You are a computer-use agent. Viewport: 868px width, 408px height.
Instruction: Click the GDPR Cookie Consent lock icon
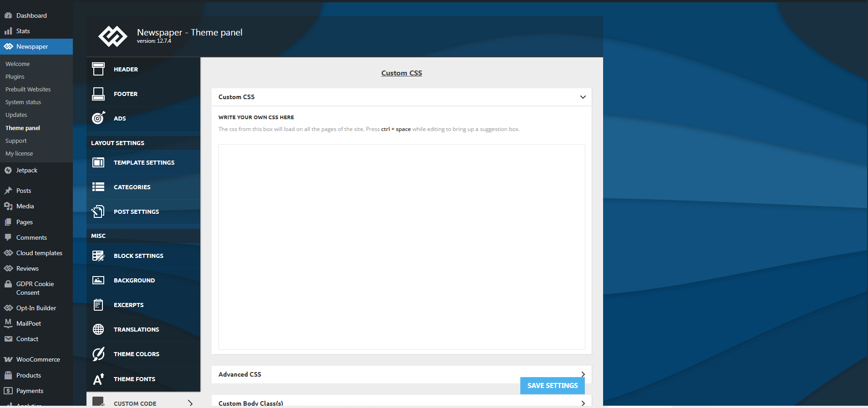8,284
